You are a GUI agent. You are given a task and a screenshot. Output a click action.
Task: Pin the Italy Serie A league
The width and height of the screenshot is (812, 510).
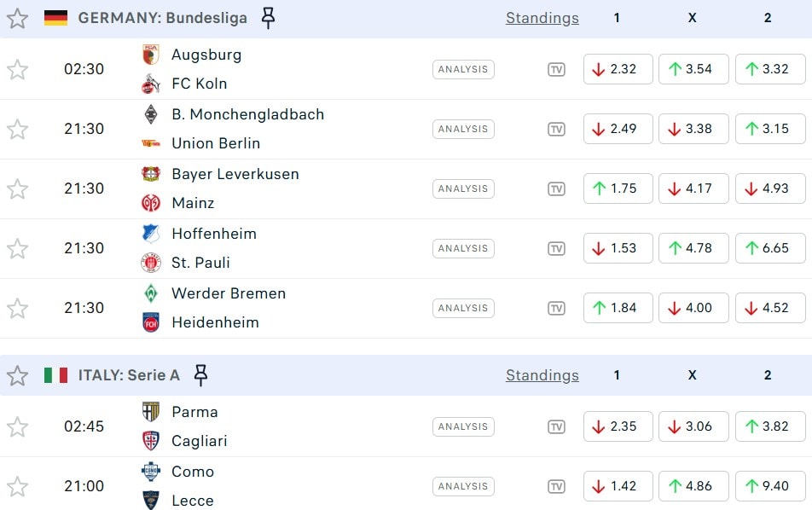click(200, 375)
